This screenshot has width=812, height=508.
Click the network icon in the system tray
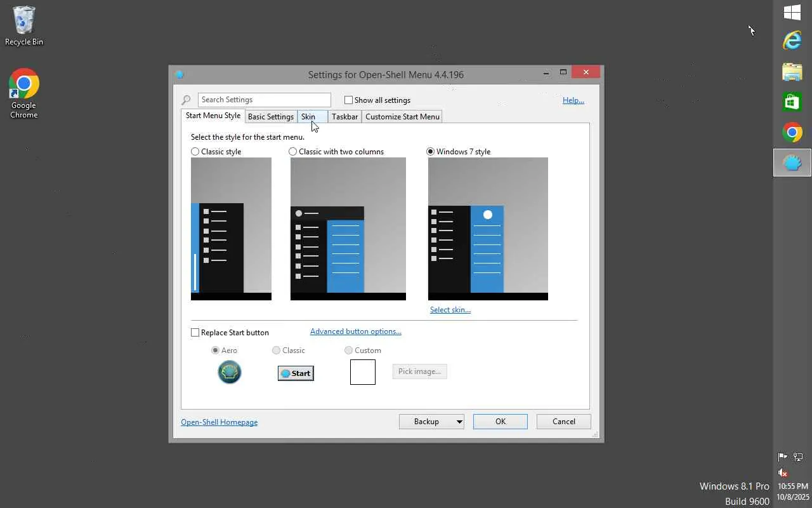coord(798,457)
